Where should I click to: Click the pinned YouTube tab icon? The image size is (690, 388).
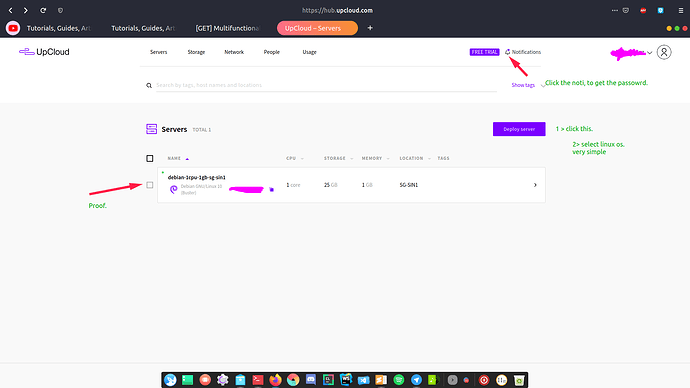[13, 28]
